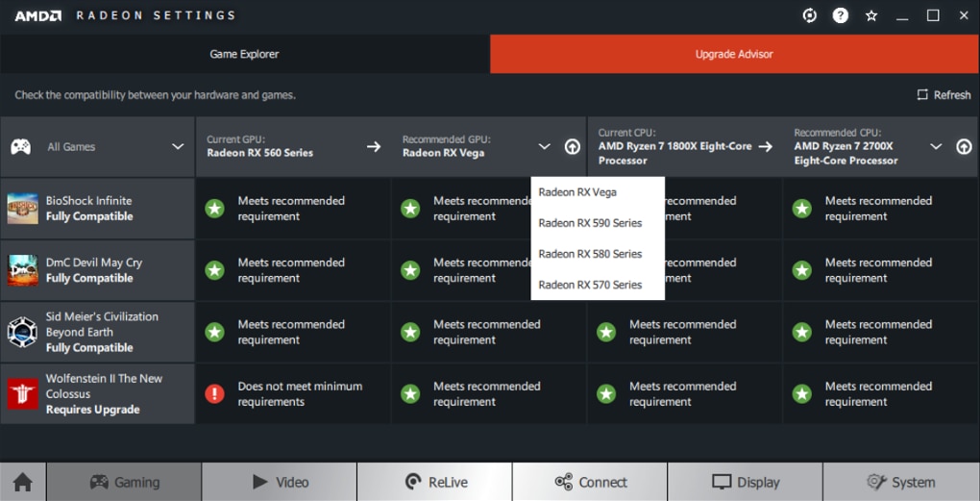Image resolution: width=980 pixels, height=501 pixels.
Task: Open the Connect tab
Action: point(590,482)
